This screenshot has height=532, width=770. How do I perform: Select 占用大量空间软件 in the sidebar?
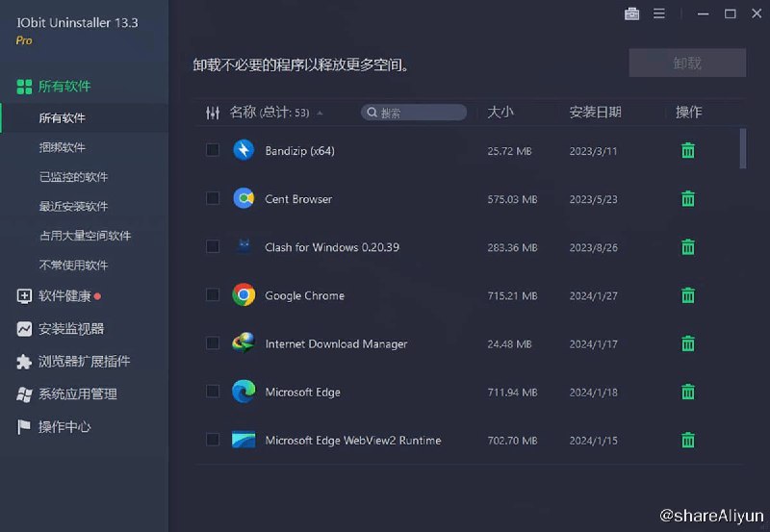click(x=85, y=236)
